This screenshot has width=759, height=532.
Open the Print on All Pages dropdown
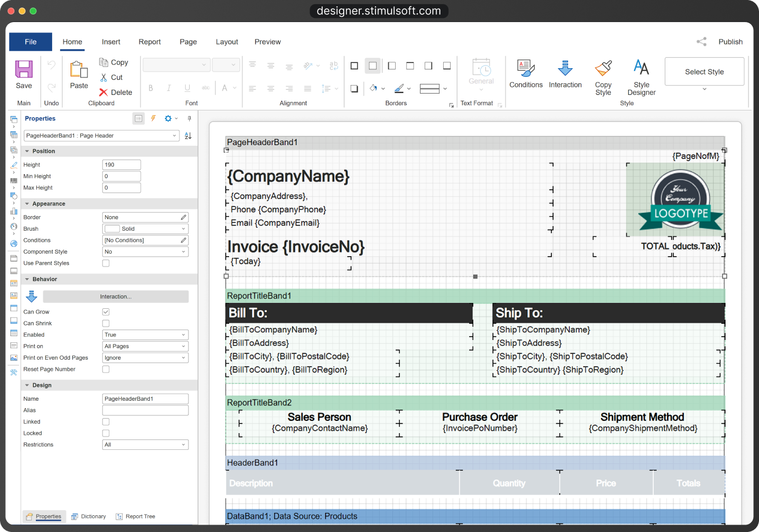tap(145, 346)
